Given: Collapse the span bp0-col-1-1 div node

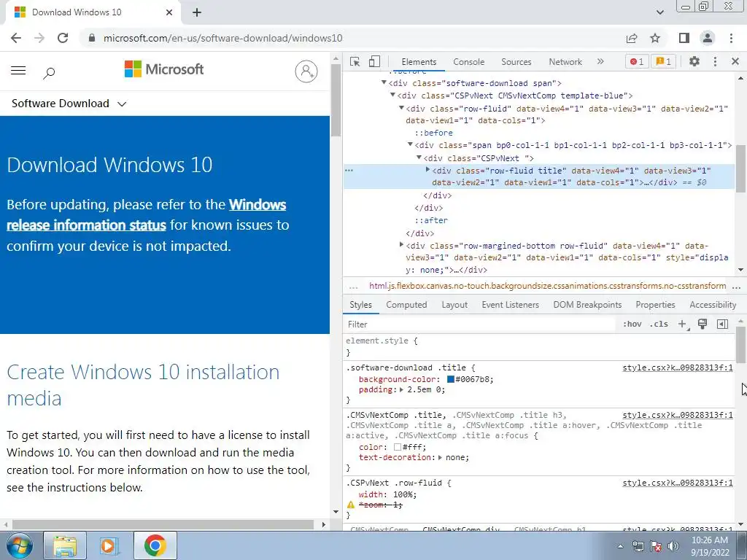Looking at the screenshot, I should click(410, 145).
